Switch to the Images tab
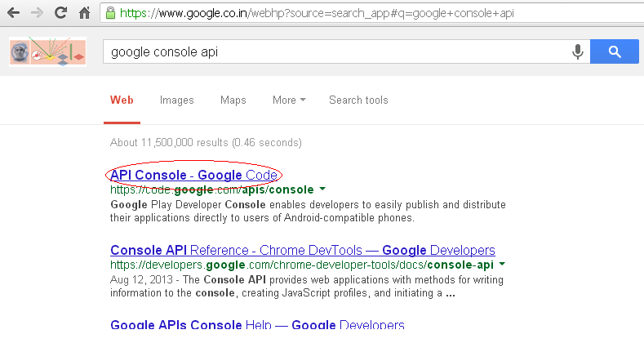 pyautogui.click(x=176, y=100)
